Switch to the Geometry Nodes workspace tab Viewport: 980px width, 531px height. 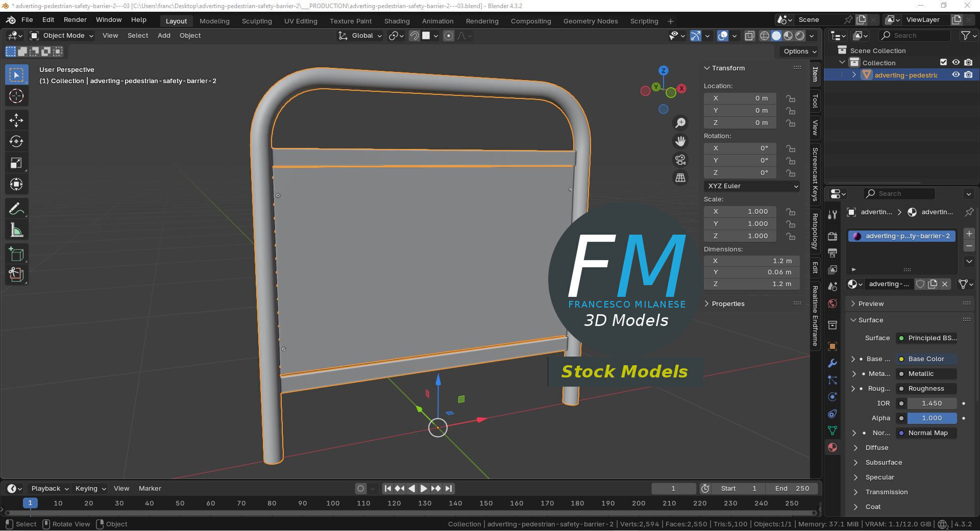(x=591, y=21)
